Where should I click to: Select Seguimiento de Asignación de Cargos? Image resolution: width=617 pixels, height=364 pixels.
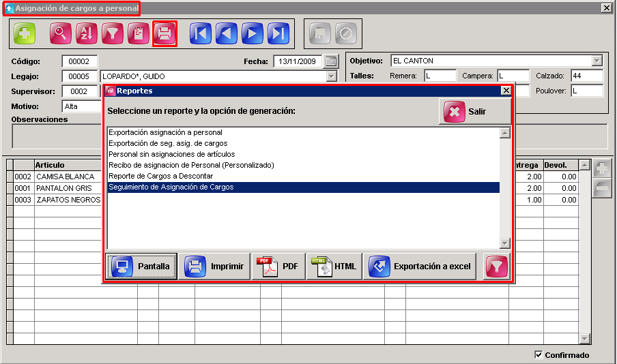click(x=304, y=187)
